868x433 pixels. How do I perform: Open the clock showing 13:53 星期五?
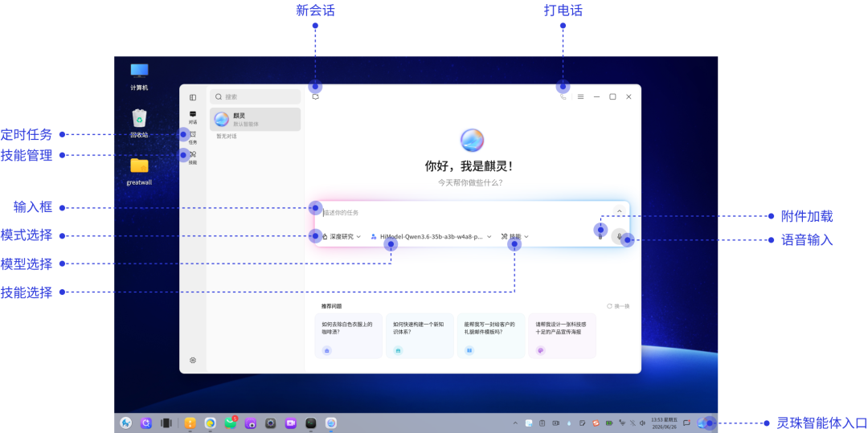tap(664, 423)
